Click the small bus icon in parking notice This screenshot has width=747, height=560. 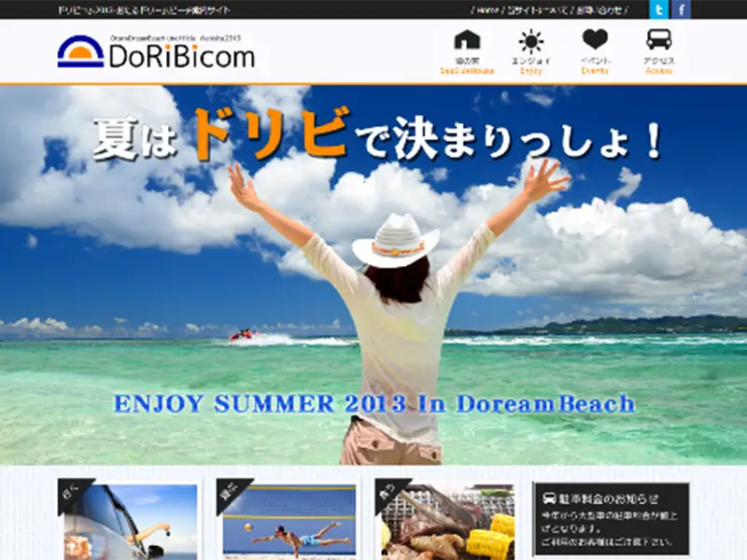(x=549, y=498)
